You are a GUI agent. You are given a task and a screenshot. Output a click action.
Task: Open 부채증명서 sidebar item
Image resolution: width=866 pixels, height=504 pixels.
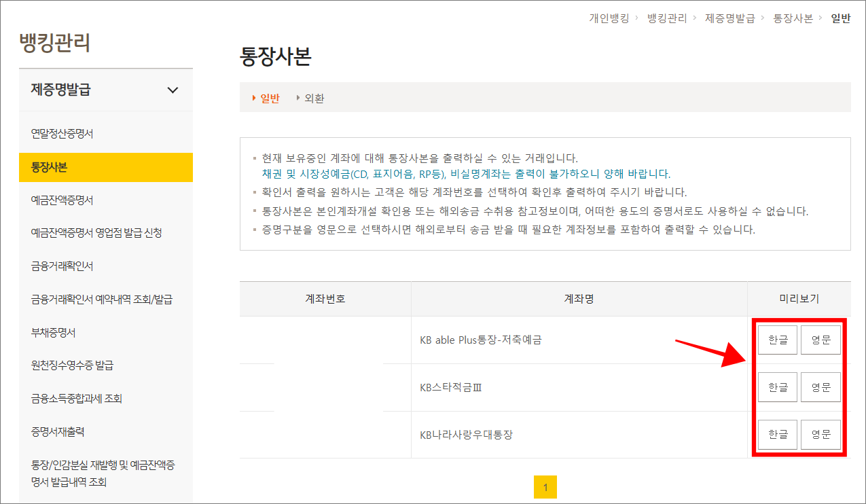tap(53, 333)
